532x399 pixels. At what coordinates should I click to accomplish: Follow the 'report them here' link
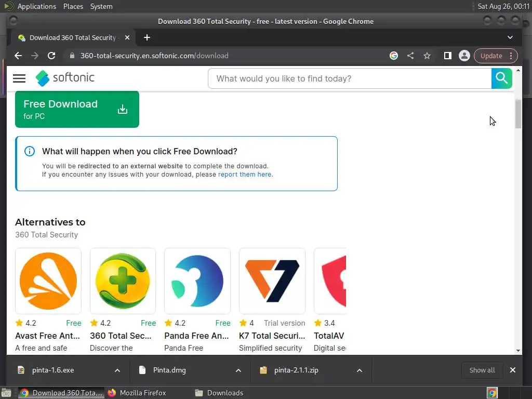245,175
